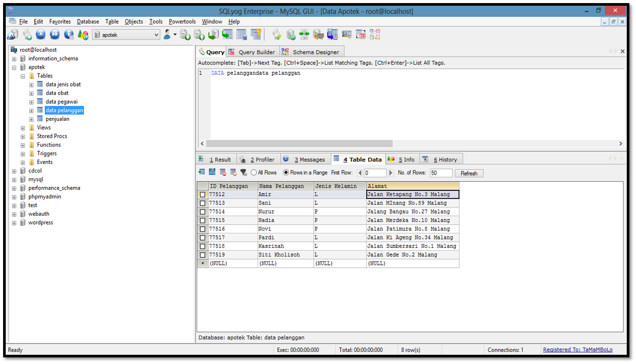This screenshot has width=636, height=364.
Task: Click the Create new connection toolbar icon
Action: click(x=13, y=34)
